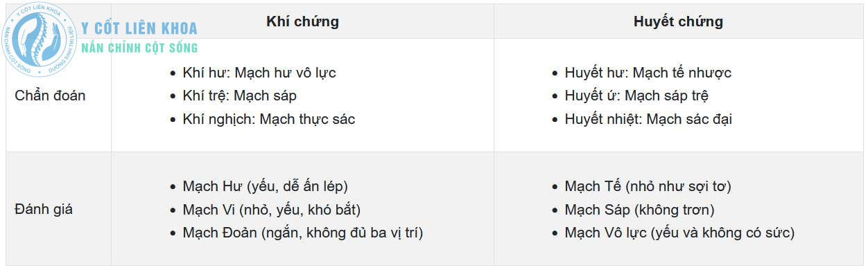Click the 'Mạch Đoản' list item
Image resolution: width=868 pixels, height=270 pixels.
(x=303, y=233)
